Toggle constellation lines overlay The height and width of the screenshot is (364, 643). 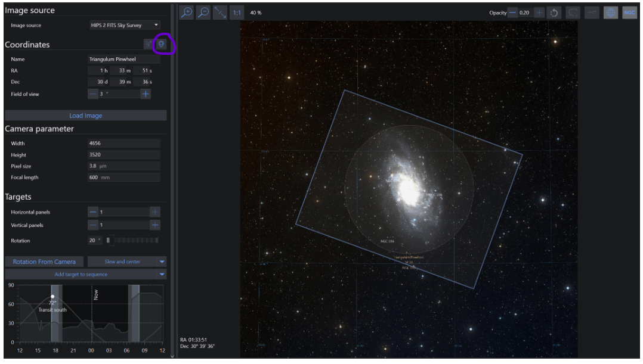tap(592, 13)
